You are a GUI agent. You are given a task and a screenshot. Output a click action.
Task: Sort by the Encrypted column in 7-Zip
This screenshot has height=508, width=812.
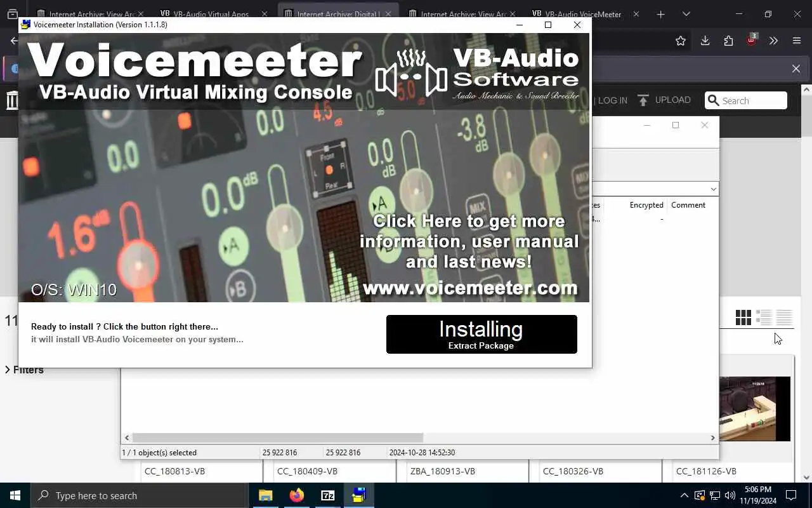point(646,205)
